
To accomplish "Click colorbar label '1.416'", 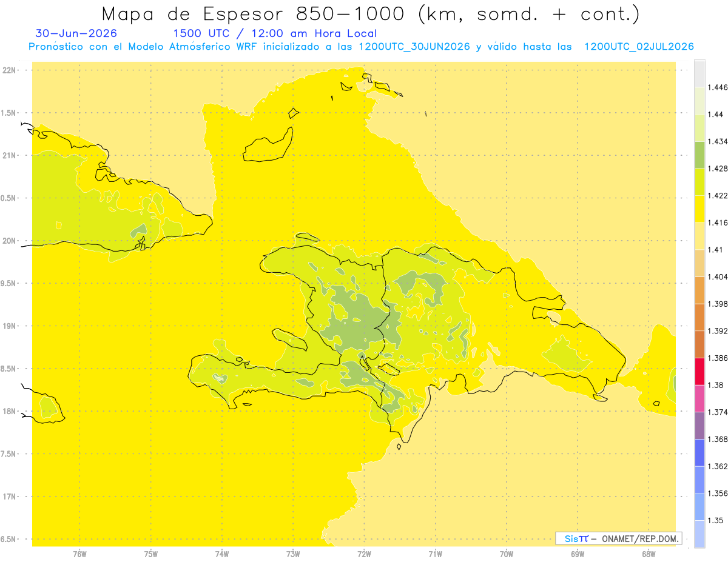I will [x=718, y=222].
